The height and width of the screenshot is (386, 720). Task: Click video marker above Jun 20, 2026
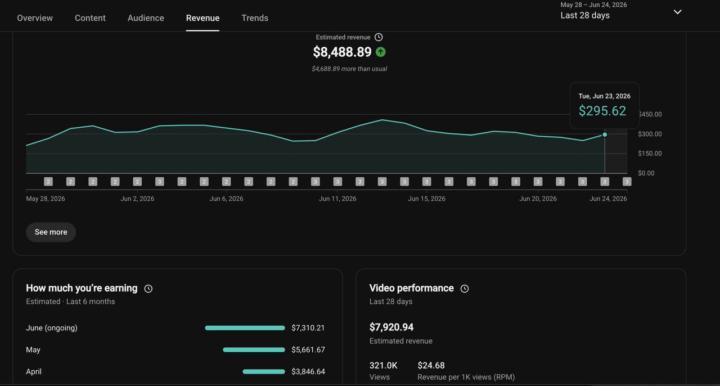click(538, 182)
